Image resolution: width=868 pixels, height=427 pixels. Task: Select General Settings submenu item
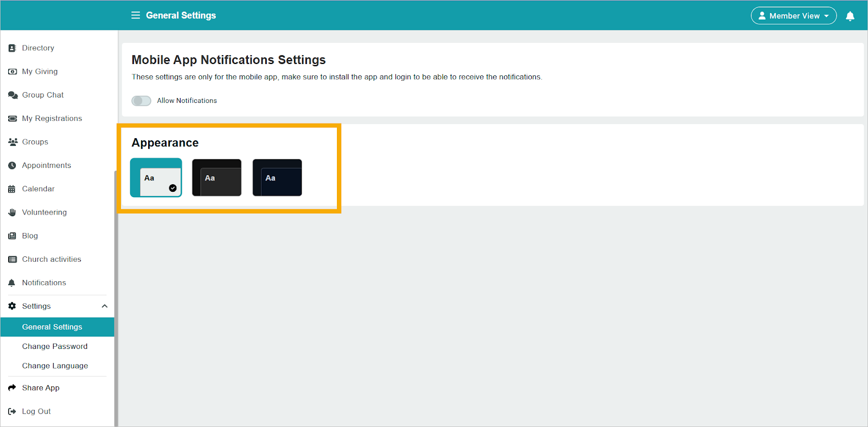click(x=58, y=327)
